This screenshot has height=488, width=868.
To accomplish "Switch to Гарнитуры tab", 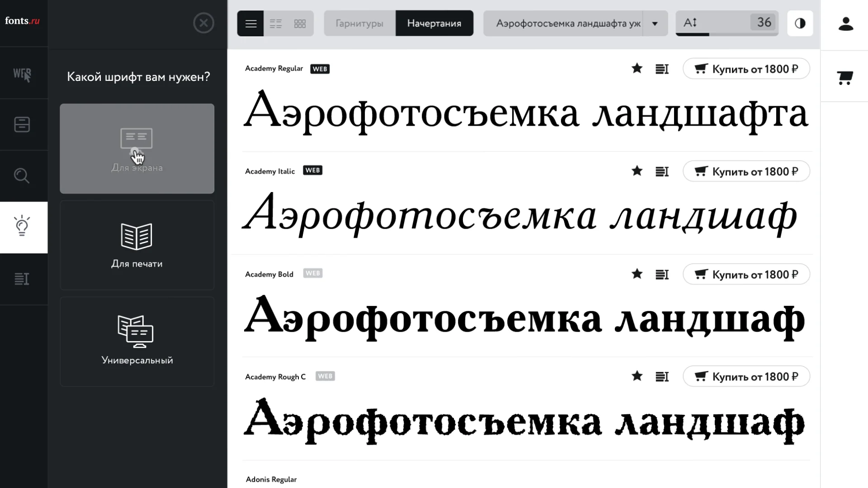I will [x=359, y=23].
